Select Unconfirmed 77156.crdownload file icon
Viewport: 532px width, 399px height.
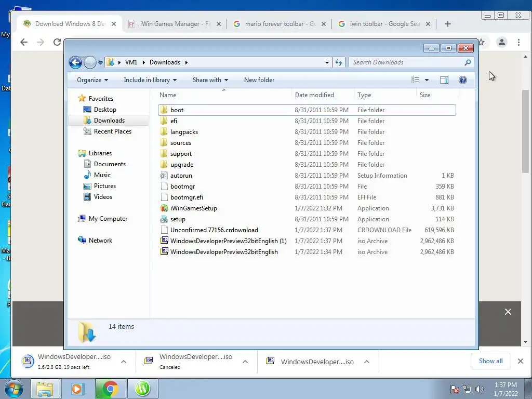[164, 230]
